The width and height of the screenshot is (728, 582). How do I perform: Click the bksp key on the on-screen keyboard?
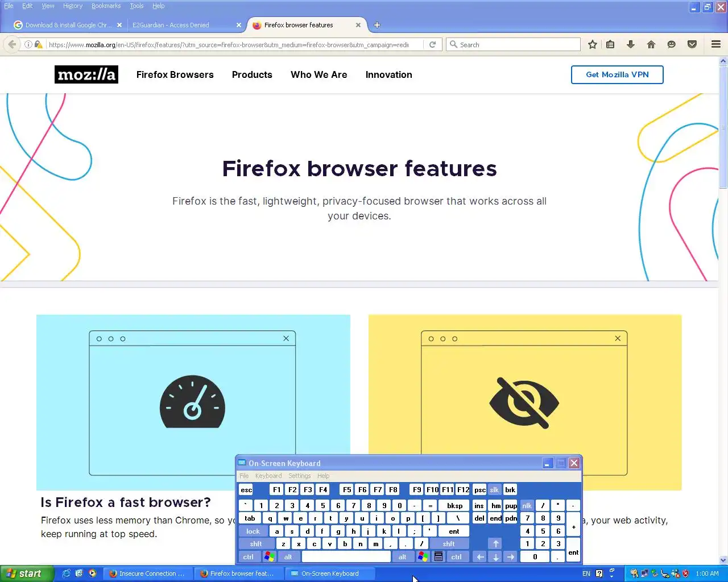(x=455, y=505)
